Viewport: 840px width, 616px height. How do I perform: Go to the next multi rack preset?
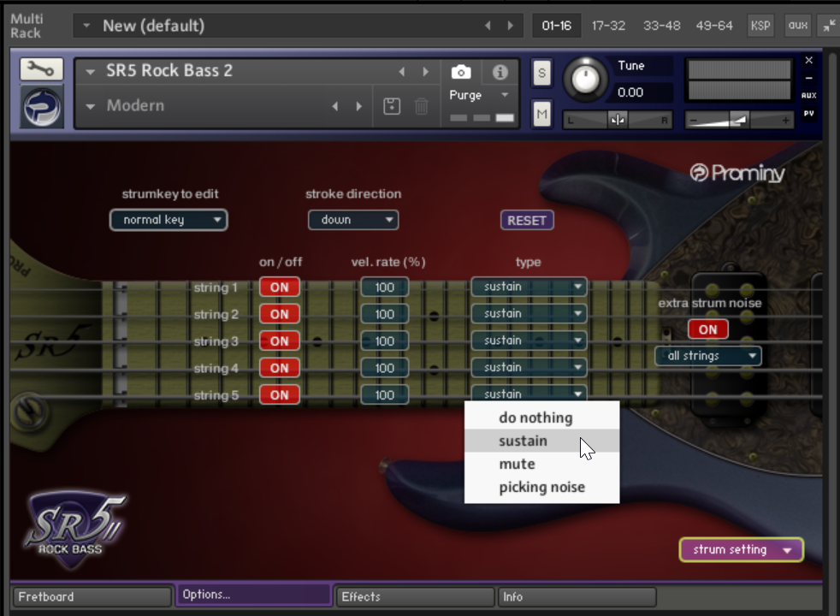(510, 26)
